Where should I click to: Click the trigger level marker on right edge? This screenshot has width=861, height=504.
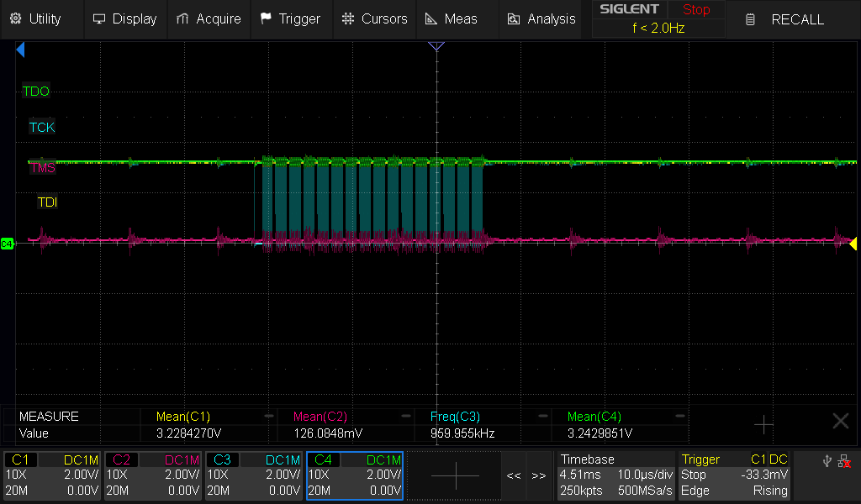point(853,244)
